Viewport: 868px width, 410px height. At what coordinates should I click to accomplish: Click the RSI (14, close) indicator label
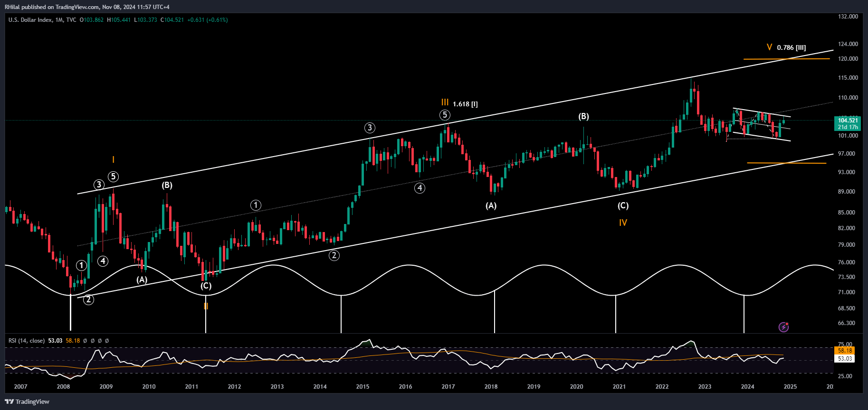pyautogui.click(x=27, y=341)
